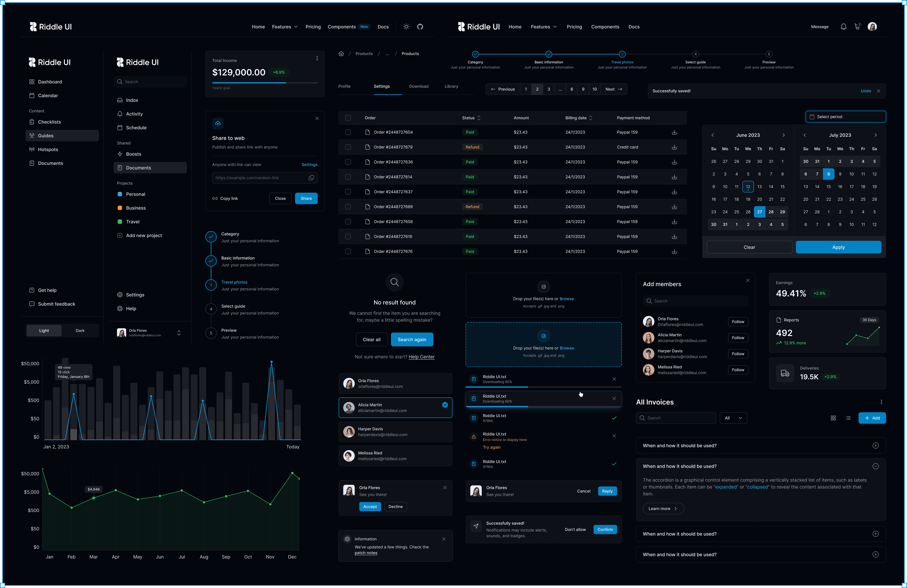This screenshot has width=907, height=588.
Task: Switch theme toggle to Dark
Action: (80, 331)
